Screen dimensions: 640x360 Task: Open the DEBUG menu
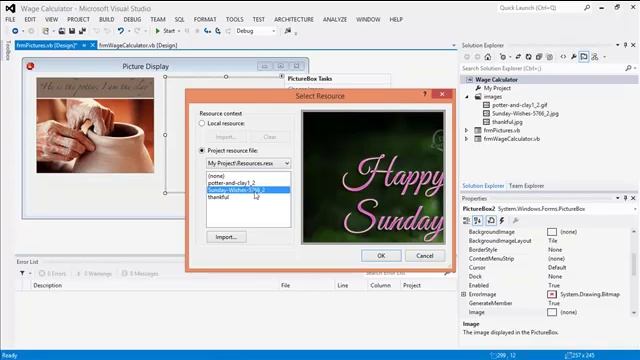(x=132, y=19)
